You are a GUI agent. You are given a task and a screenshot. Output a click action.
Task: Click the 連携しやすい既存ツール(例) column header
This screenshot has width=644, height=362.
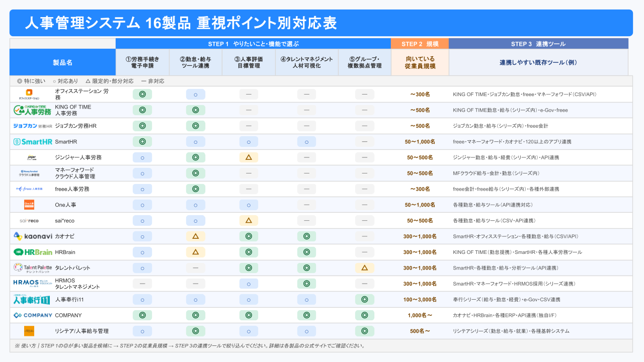click(x=538, y=62)
